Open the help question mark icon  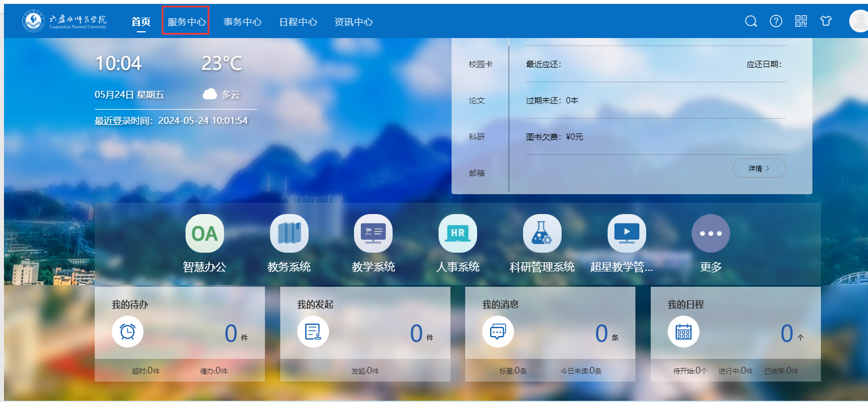coord(776,22)
